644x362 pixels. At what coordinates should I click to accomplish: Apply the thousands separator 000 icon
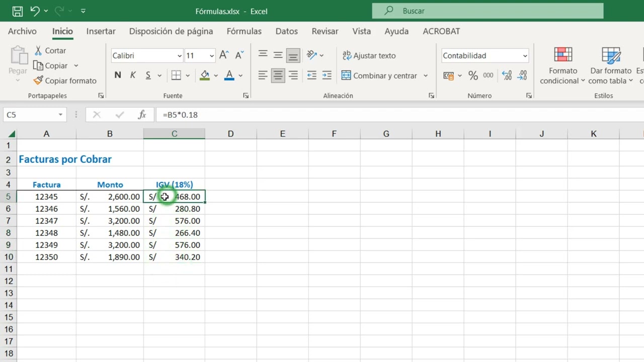488,75
